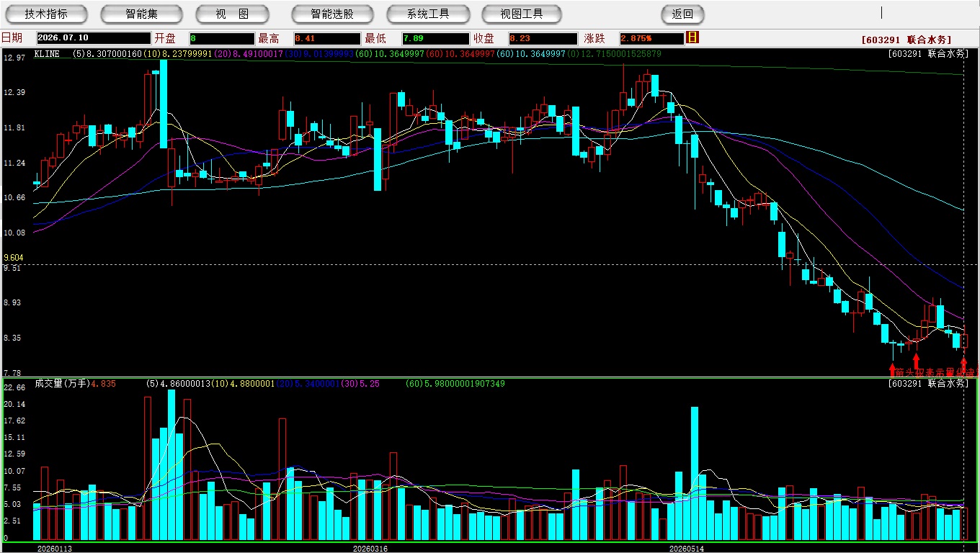Click the 返回 button
The width and height of the screenshot is (980, 553).
[682, 14]
